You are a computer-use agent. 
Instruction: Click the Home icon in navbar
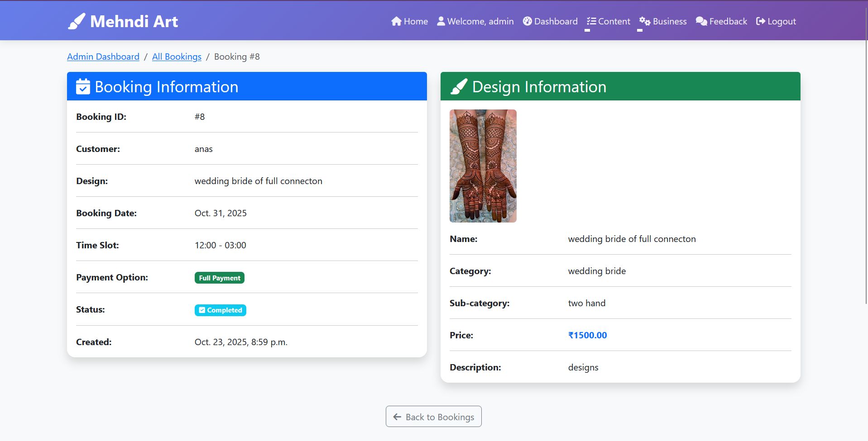click(396, 21)
